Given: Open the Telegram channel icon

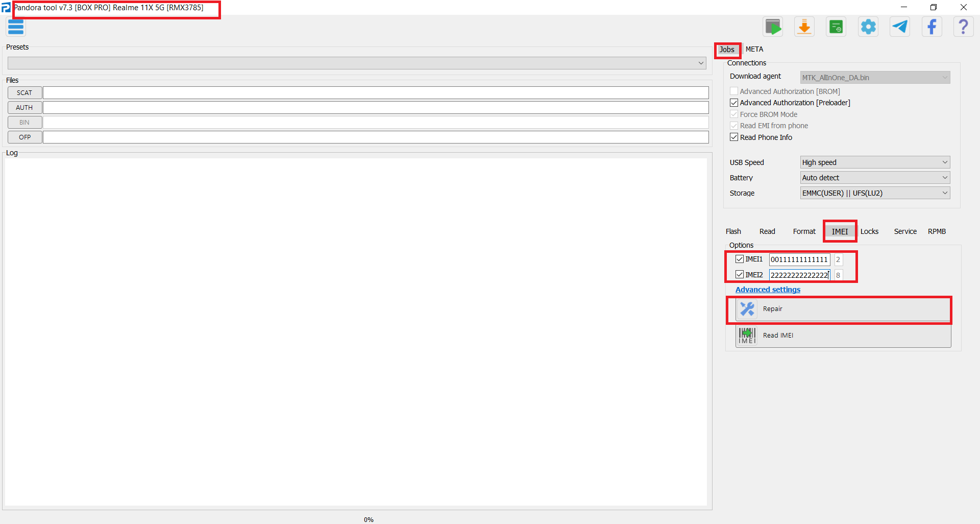Looking at the screenshot, I should (x=900, y=27).
